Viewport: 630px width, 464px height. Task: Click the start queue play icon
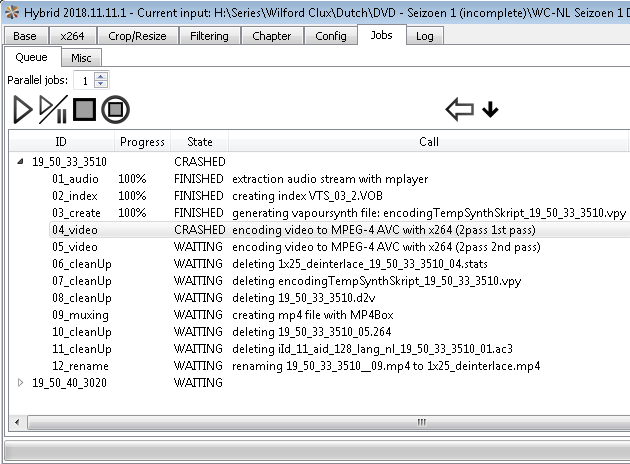[x=22, y=110]
